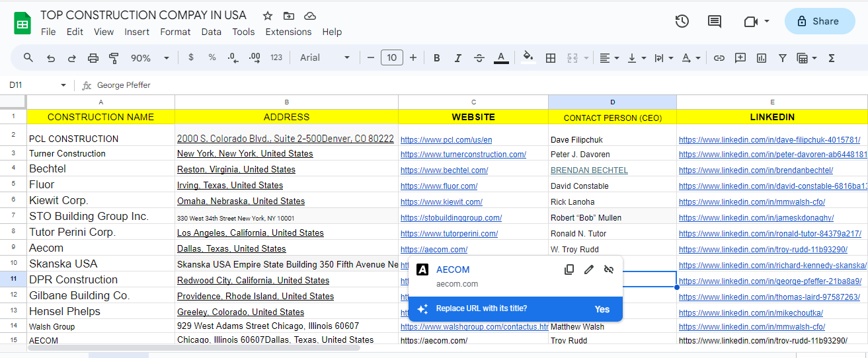Open the functions sigma icon

tap(832, 58)
